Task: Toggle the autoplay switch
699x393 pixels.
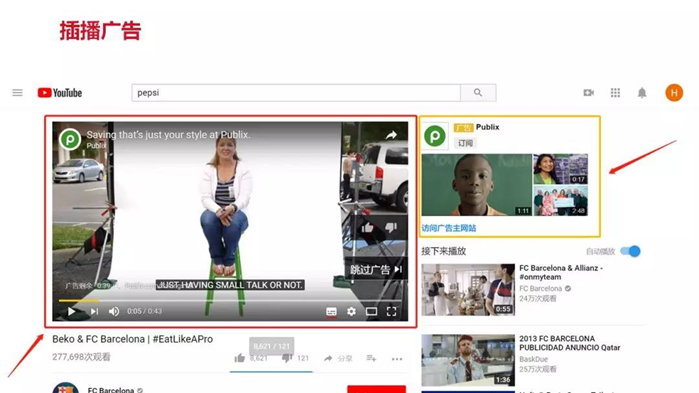Action: coord(631,251)
